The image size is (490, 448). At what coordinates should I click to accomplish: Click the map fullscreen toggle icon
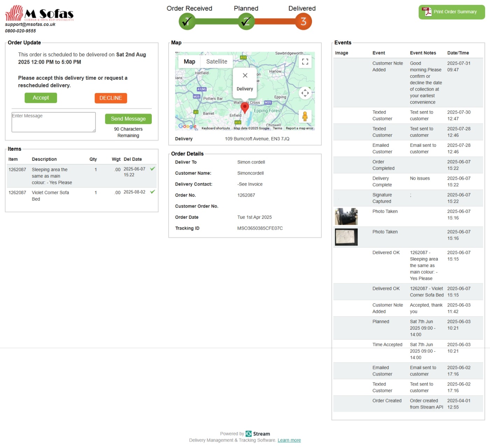pos(305,62)
